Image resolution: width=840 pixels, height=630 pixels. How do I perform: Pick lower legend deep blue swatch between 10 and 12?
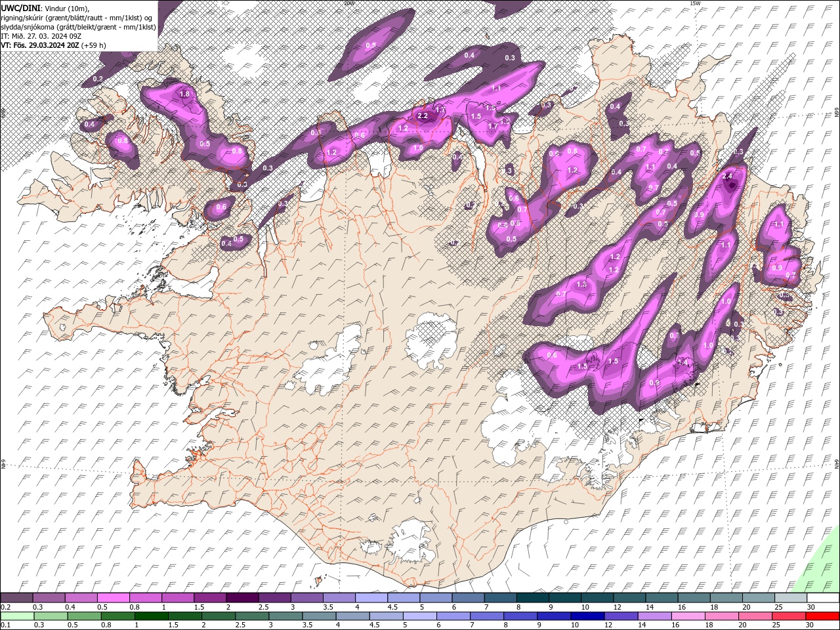[x=588, y=616]
